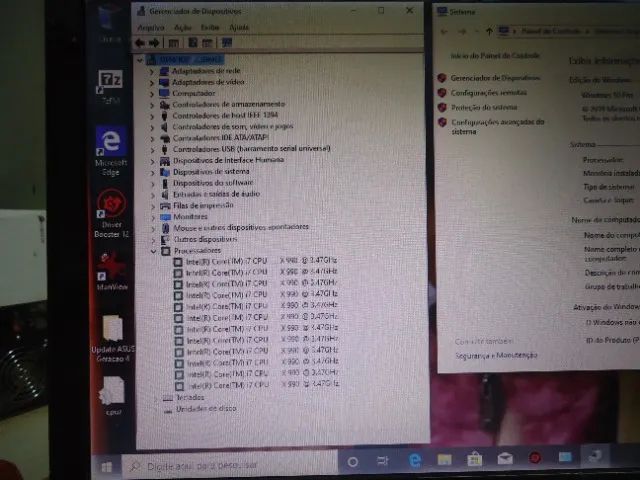Open Microsoft Store from the taskbar
The image size is (640, 480).
(x=475, y=460)
